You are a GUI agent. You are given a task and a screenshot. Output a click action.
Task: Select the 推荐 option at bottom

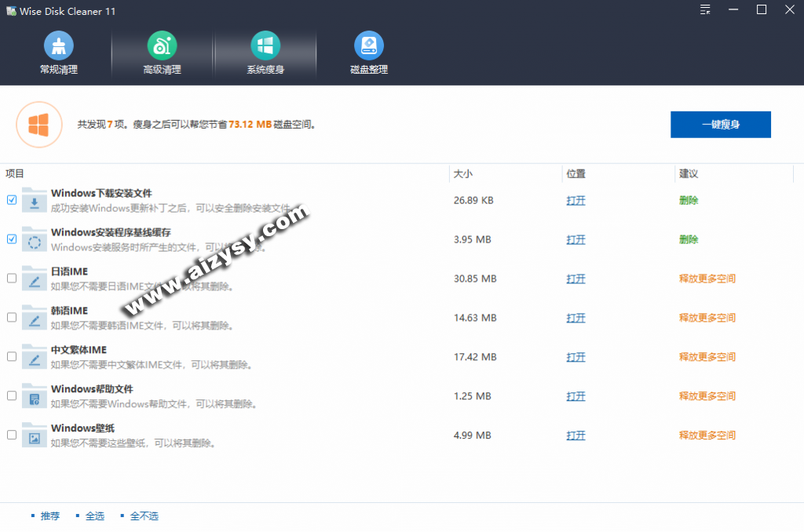[x=49, y=516]
